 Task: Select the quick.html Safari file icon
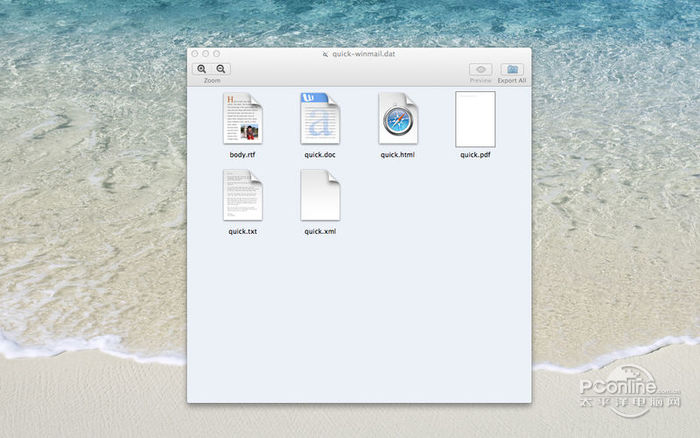pos(398,119)
